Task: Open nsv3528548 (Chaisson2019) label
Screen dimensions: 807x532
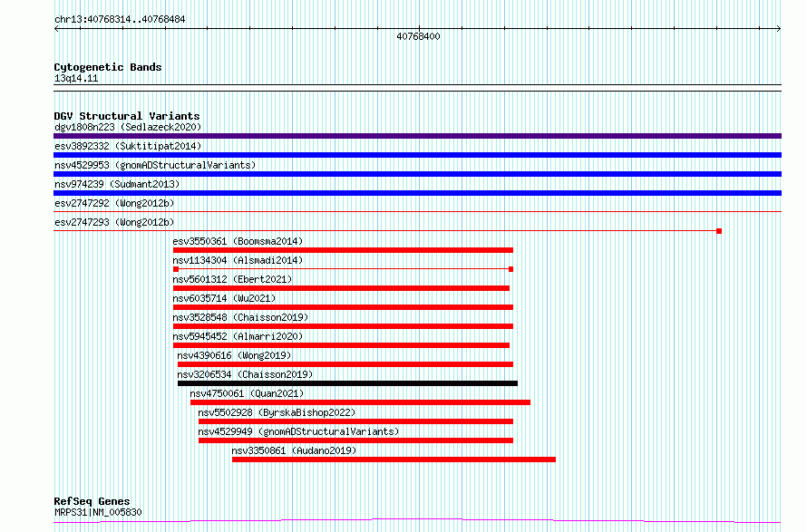Action: tap(240, 317)
